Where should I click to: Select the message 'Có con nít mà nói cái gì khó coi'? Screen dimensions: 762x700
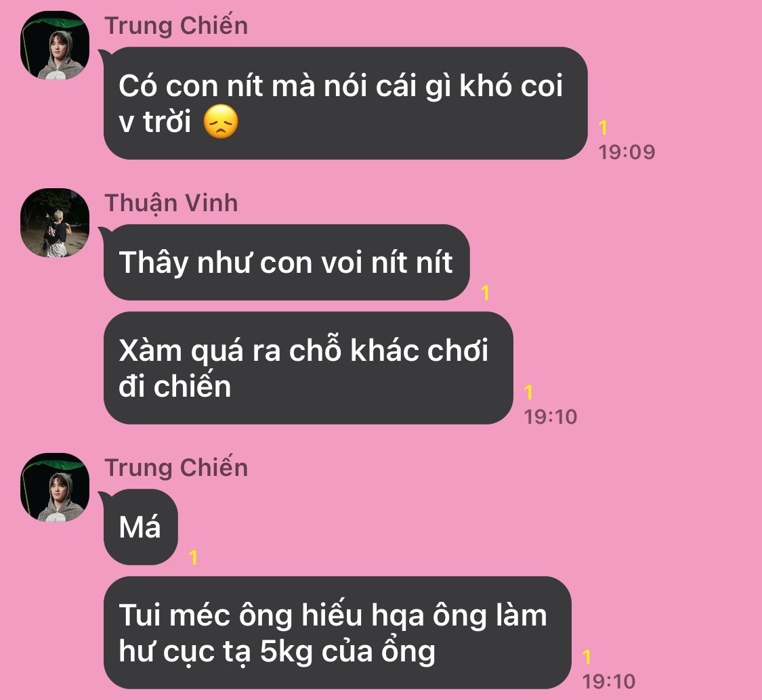pyautogui.click(x=345, y=103)
